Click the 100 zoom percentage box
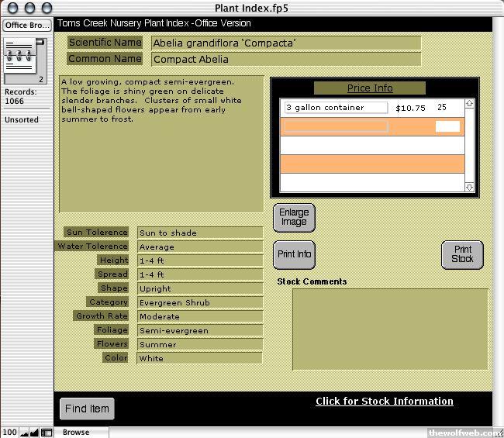This screenshot has width=504, height=438. 9,432
